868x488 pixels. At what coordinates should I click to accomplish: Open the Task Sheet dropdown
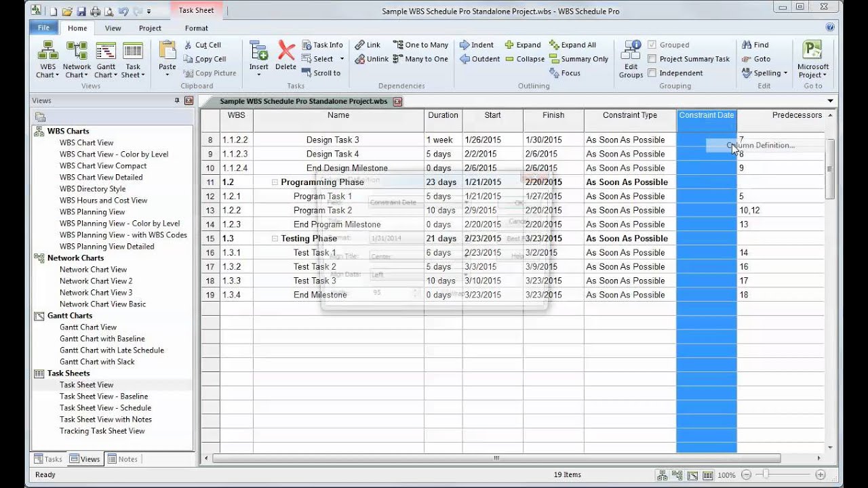[133, 71]
